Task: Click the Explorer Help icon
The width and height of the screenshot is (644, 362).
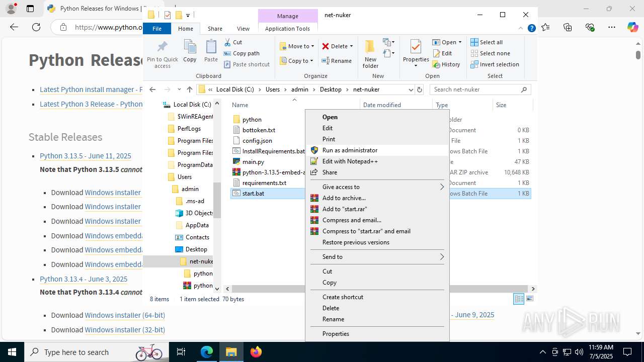Action: point(531,29)
